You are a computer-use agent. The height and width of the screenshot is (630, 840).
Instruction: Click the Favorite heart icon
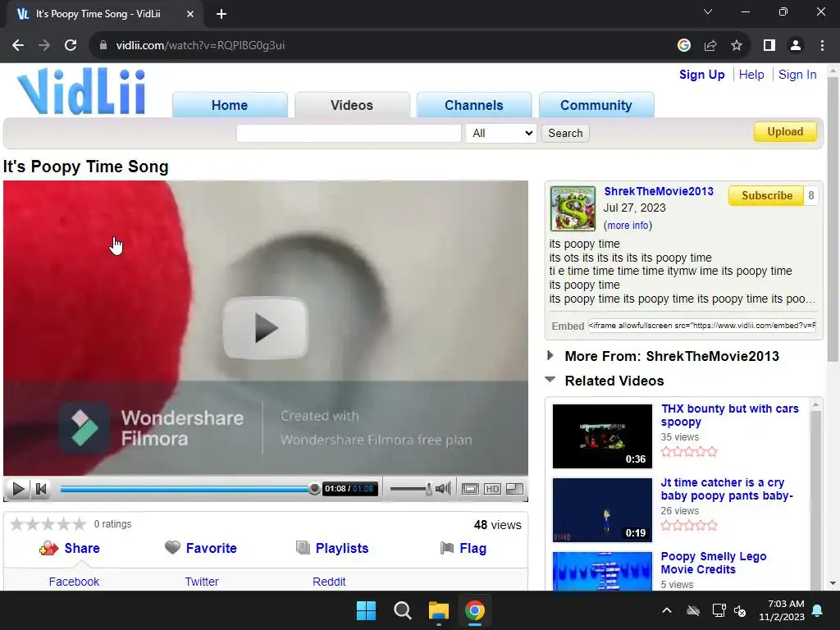tap(172, 547)
